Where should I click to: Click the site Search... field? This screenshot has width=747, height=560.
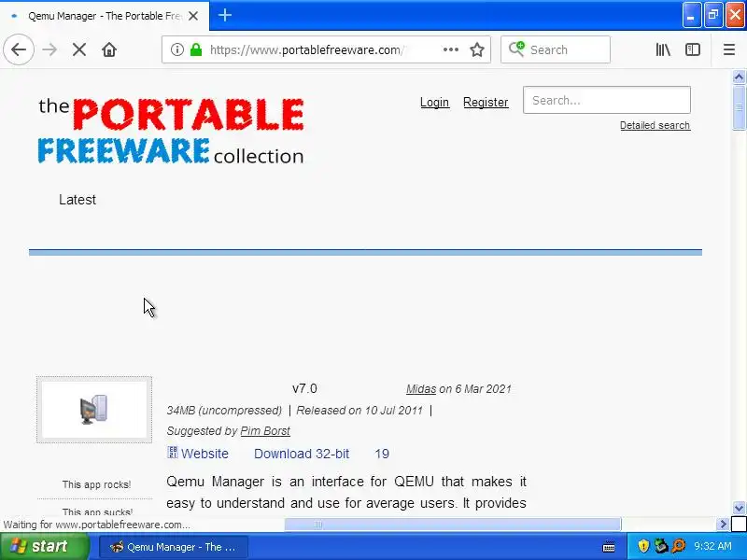pyautogui.click(x=606, y=100)
